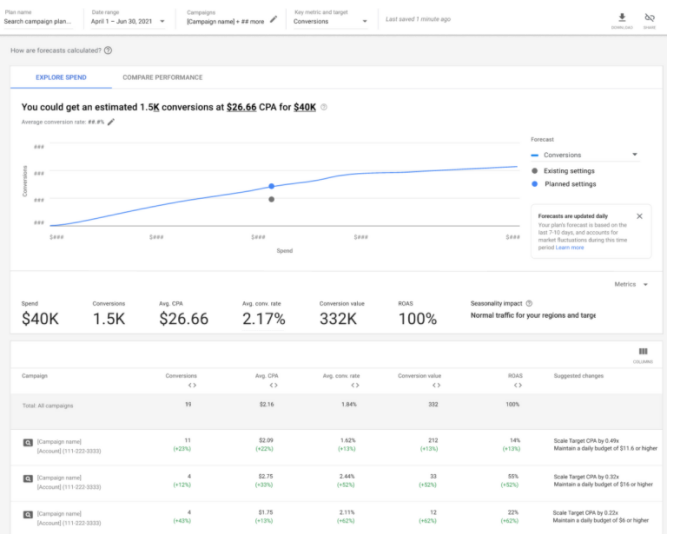Click the Download icon in the header

622,18
